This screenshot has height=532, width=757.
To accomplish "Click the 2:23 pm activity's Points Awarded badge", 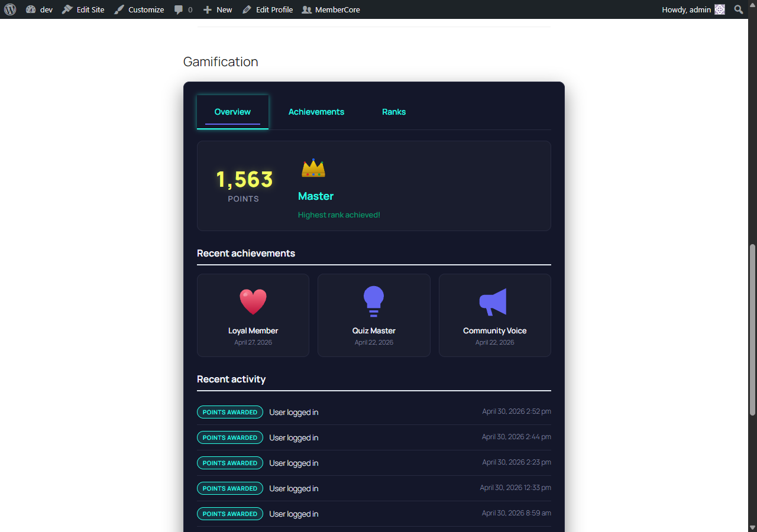I will (230, 463).
